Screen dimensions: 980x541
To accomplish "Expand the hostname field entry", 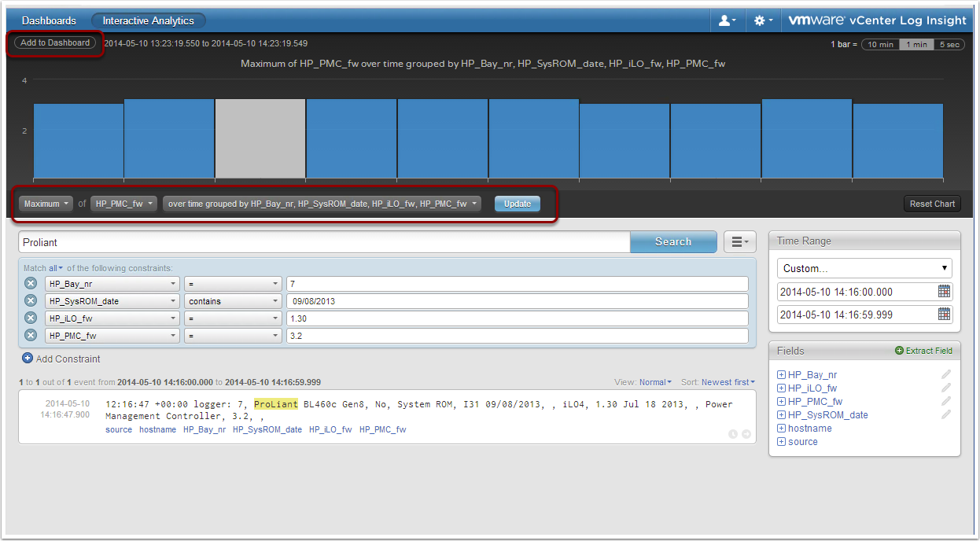I will click(781, 429).
